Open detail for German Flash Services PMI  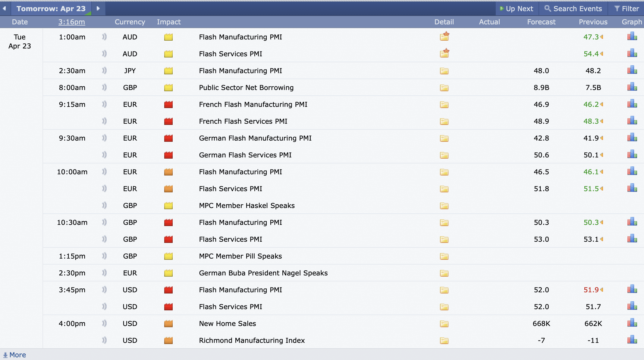[x=444, y=155]
